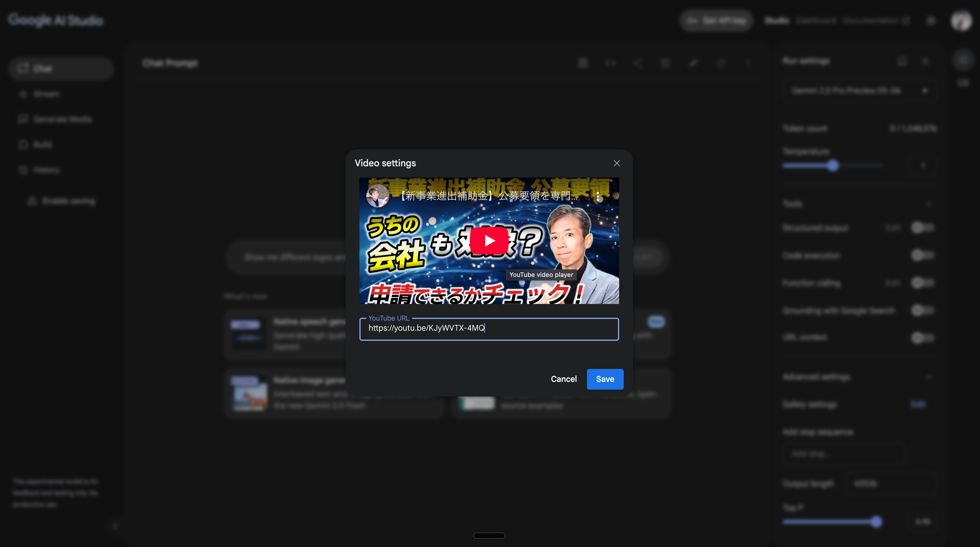Screen dimensions: 980x547
Task: Click the Run settings reset icon
Action: (902, 61)
